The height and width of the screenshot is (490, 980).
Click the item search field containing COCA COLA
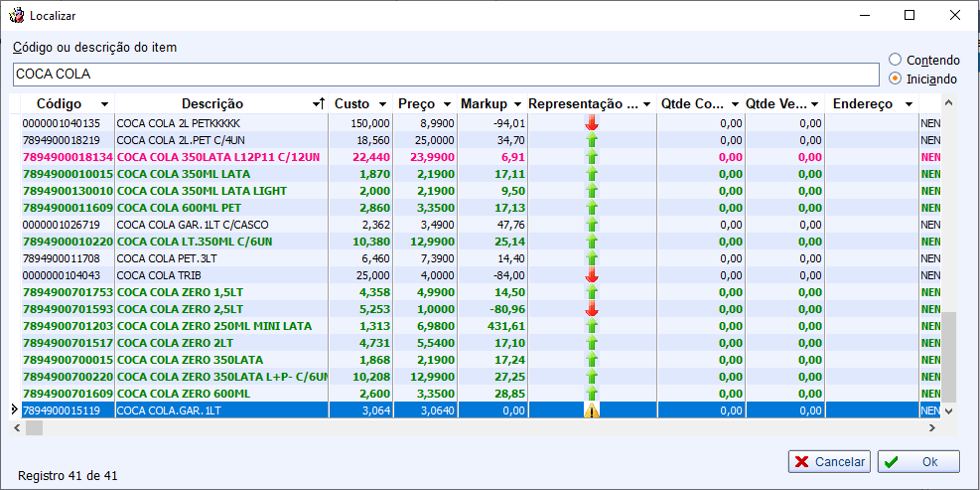[446, 75]
